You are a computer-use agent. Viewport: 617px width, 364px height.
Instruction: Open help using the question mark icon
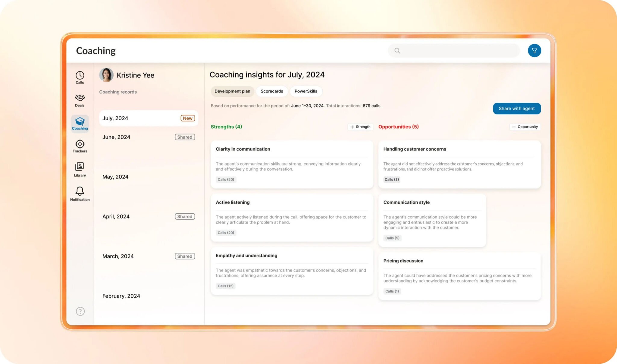(x=80, y=311)
